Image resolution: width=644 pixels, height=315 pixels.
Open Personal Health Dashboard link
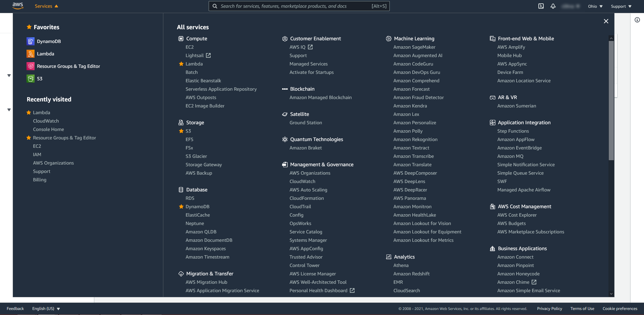[x=322, y=290]
